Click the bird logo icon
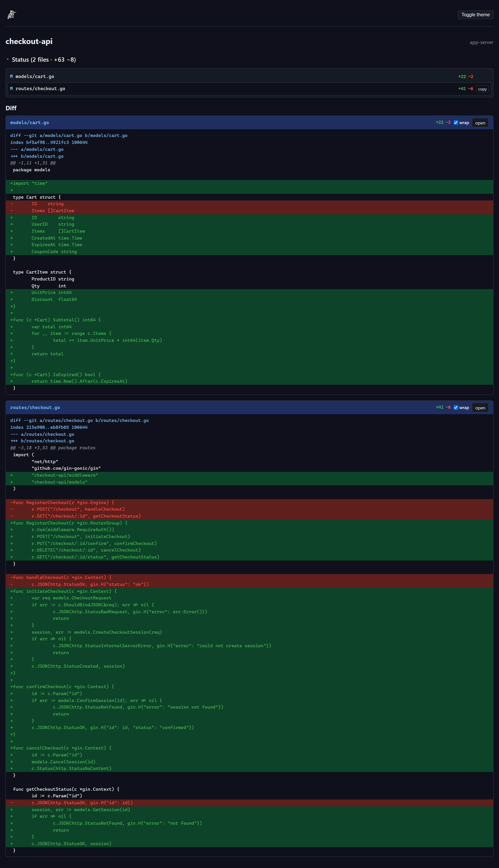Screen dimensions: 499x868 [12, 15]
